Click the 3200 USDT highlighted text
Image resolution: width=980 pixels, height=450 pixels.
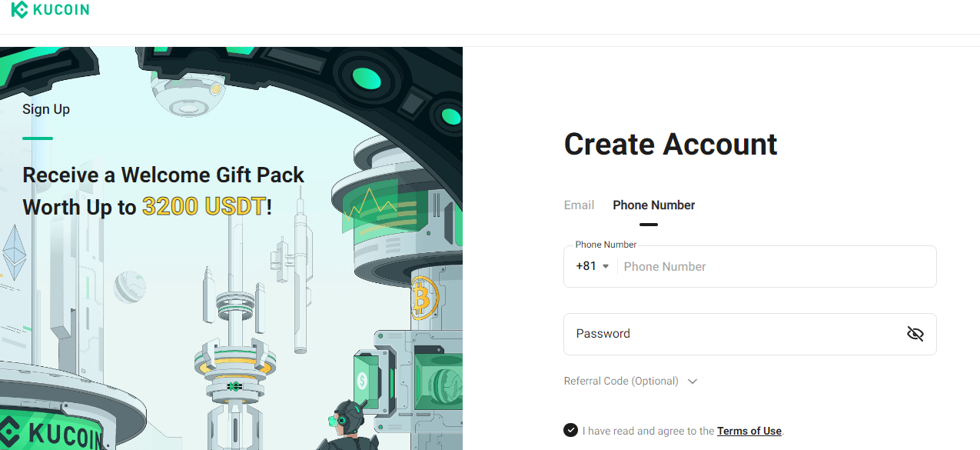point(204,206)
